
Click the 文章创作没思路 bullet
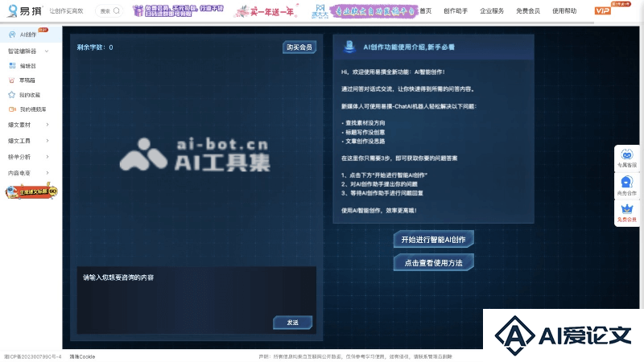pos(364,142)
